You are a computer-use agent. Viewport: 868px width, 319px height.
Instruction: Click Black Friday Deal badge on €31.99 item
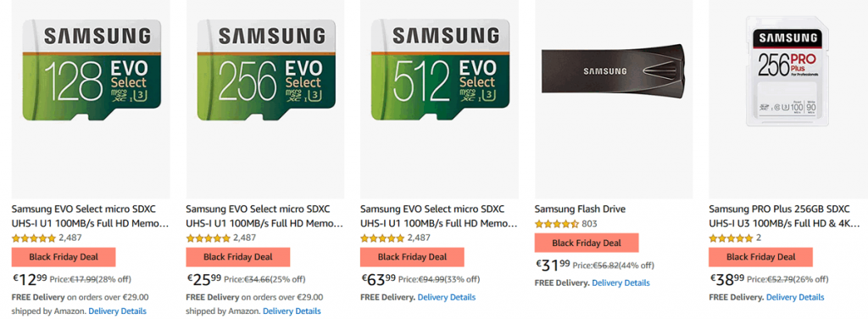coord(587,243)
